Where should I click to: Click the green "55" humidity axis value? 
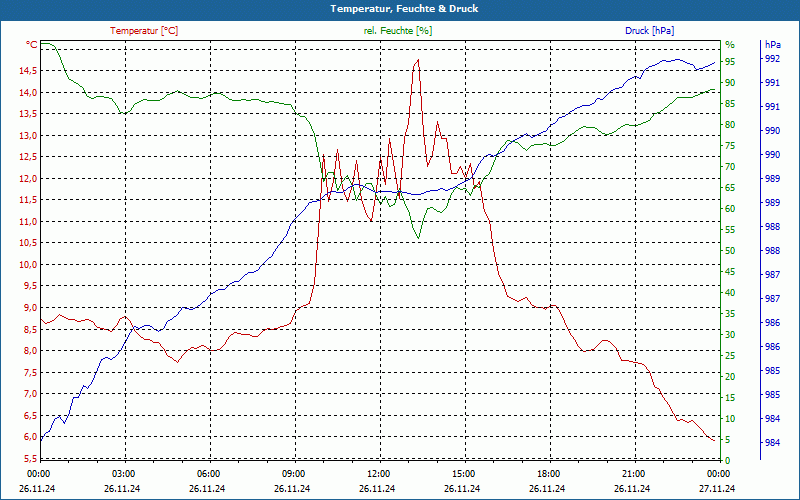(x=730, y=230)
